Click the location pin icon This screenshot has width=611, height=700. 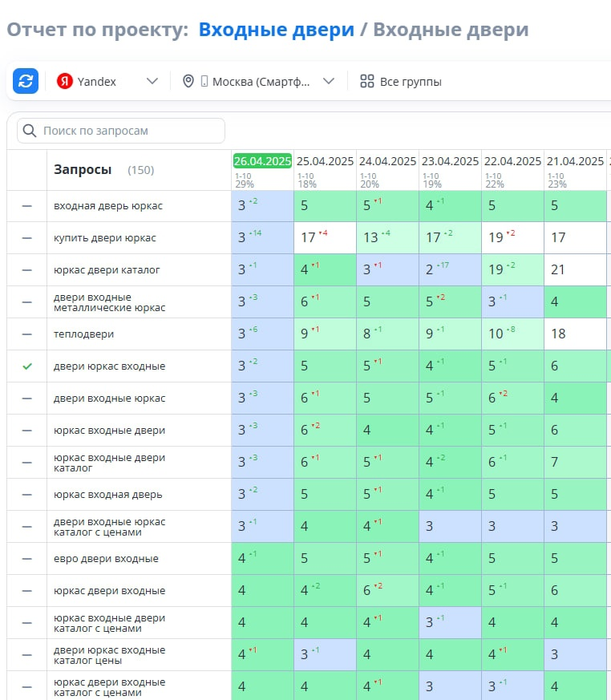click(x=188, y=81)
